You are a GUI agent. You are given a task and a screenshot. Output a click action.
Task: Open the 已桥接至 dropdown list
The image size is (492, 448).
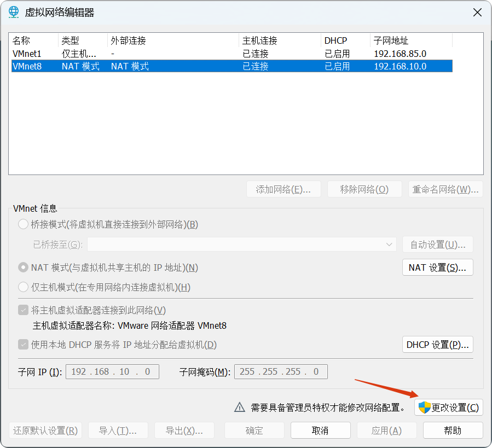click(x=241, y=245)
